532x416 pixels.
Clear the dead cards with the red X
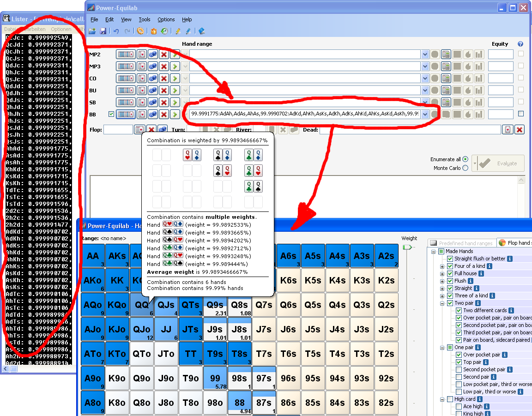pos(520,130)
